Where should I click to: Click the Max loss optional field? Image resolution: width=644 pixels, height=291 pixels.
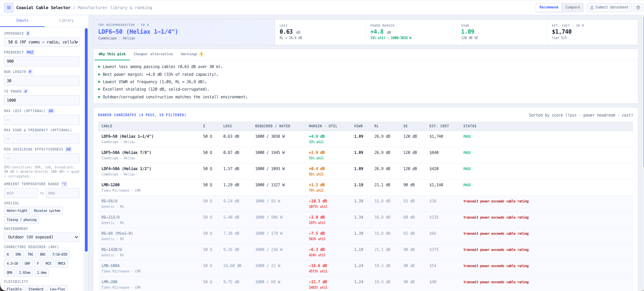(x=42, y=120)
